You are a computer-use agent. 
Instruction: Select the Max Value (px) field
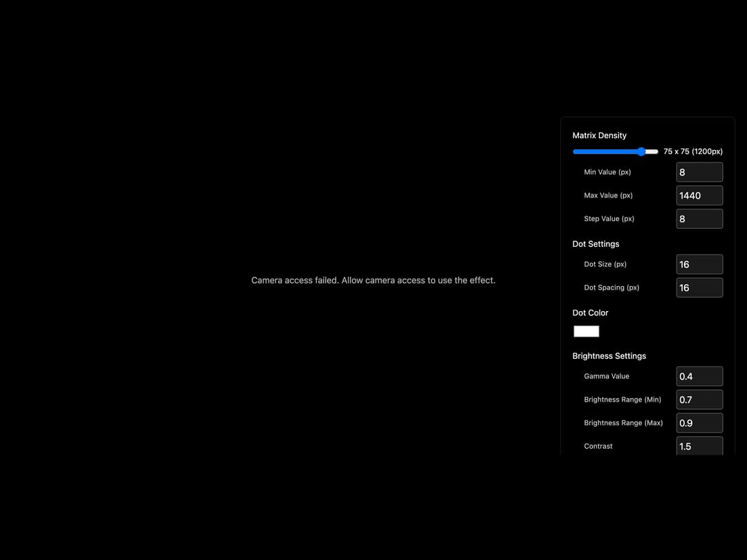(699, 196)
